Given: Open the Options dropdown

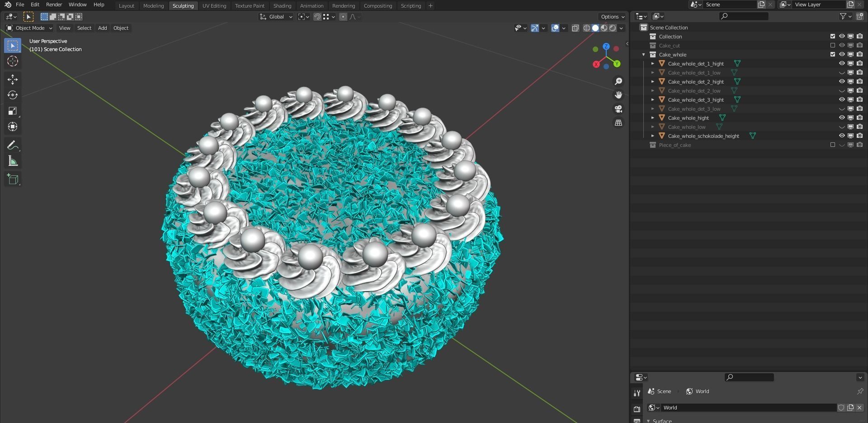Looking at the screenshot, I should (613, 17).
